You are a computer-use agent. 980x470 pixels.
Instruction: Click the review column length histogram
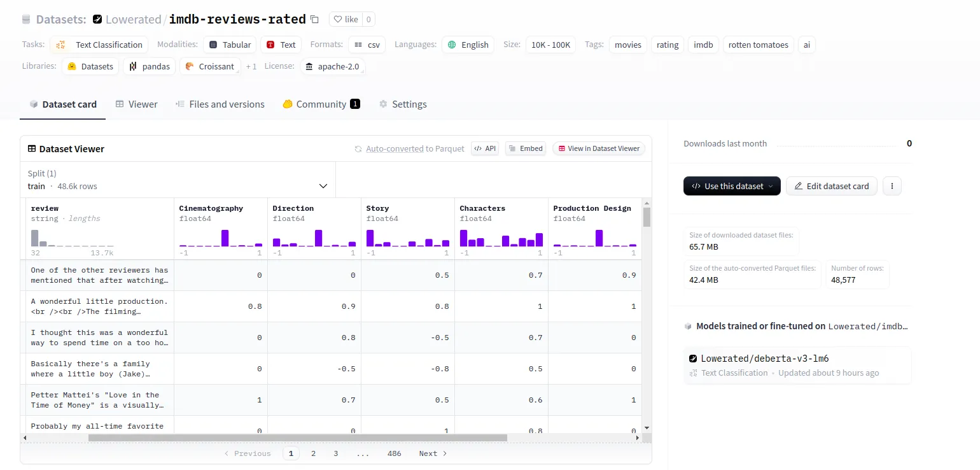coord(73,238)
